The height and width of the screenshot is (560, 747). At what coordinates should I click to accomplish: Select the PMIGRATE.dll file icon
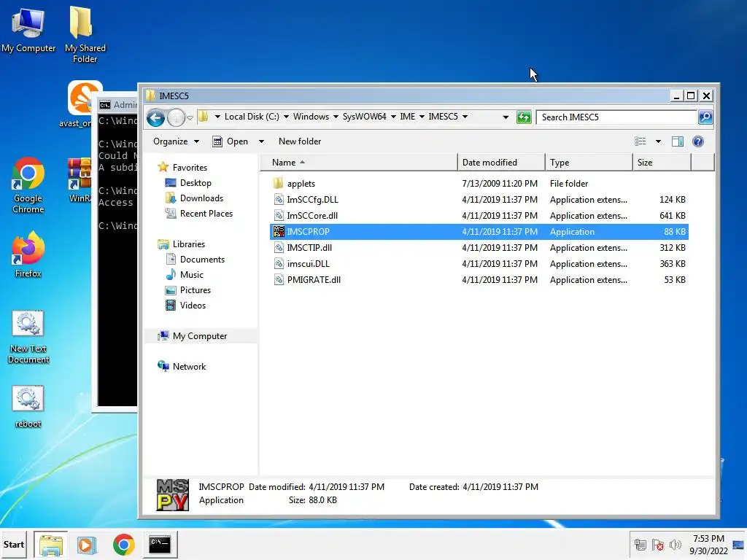tap(279, 280)
